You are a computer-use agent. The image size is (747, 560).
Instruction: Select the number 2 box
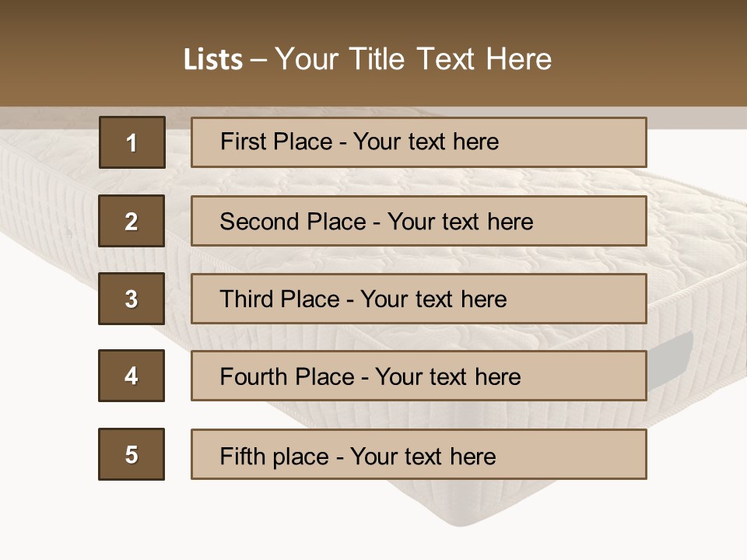coord(132,221)
